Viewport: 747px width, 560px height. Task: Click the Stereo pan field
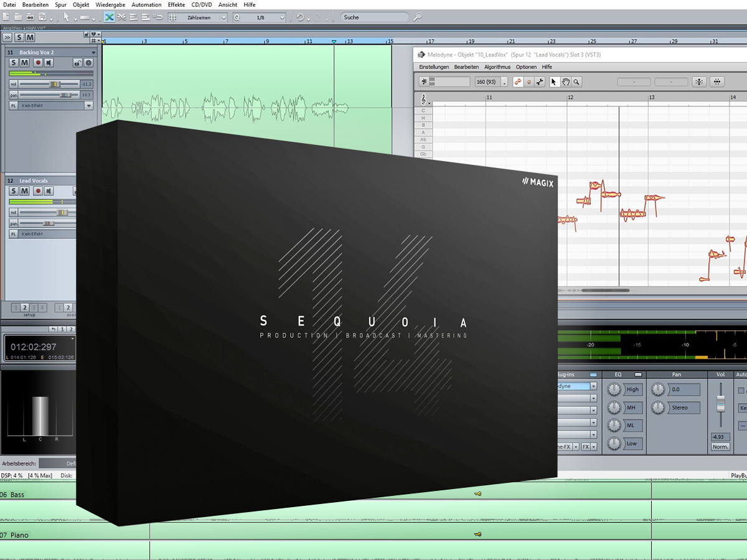click(684, 408)
